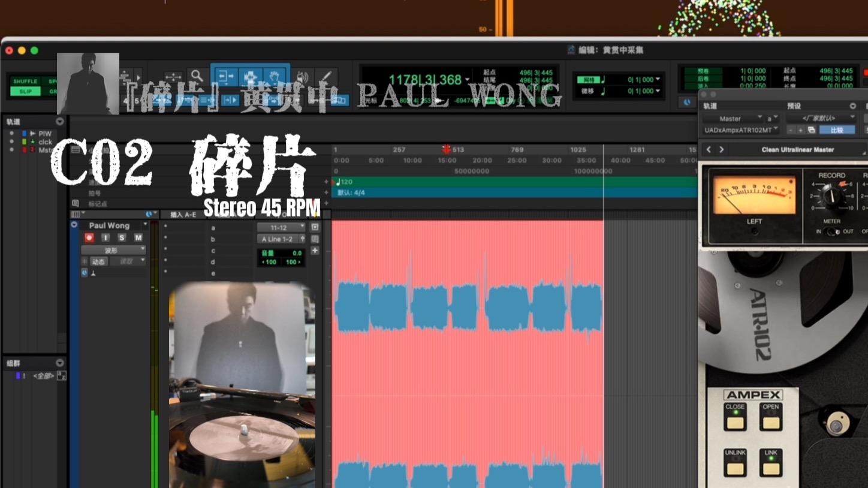Click the zoom toggle arrows icon

(173, 77)
